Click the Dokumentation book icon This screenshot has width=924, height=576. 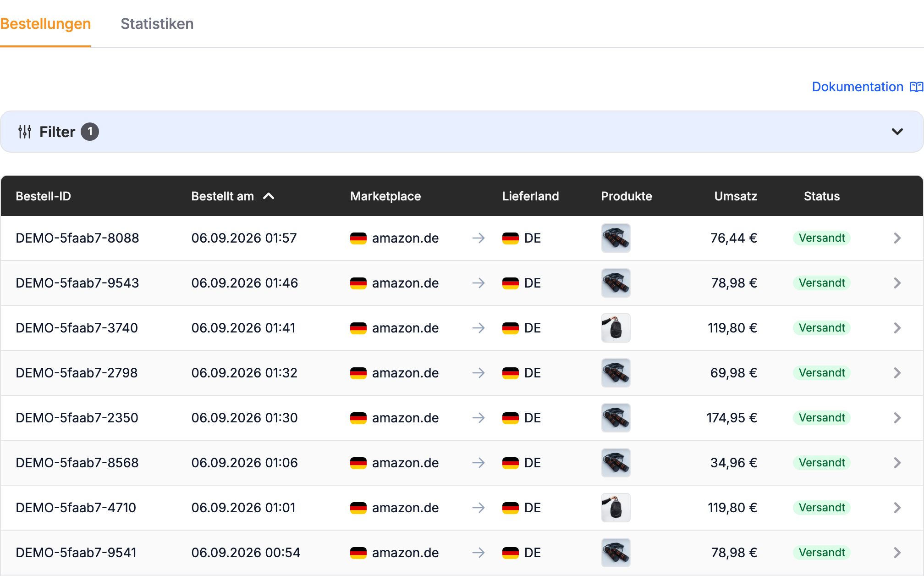pos(916,87)
